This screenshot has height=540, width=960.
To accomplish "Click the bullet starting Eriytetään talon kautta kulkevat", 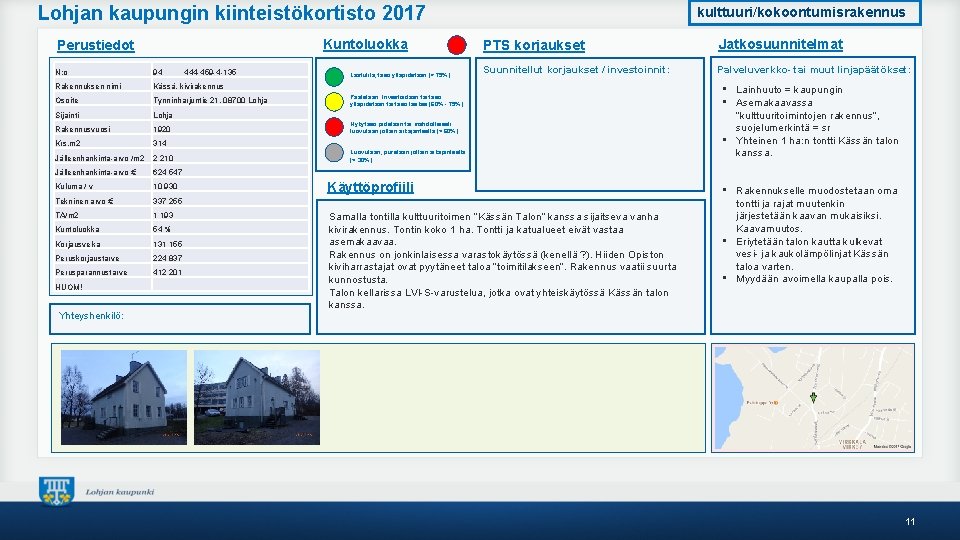I will (812, 253).
